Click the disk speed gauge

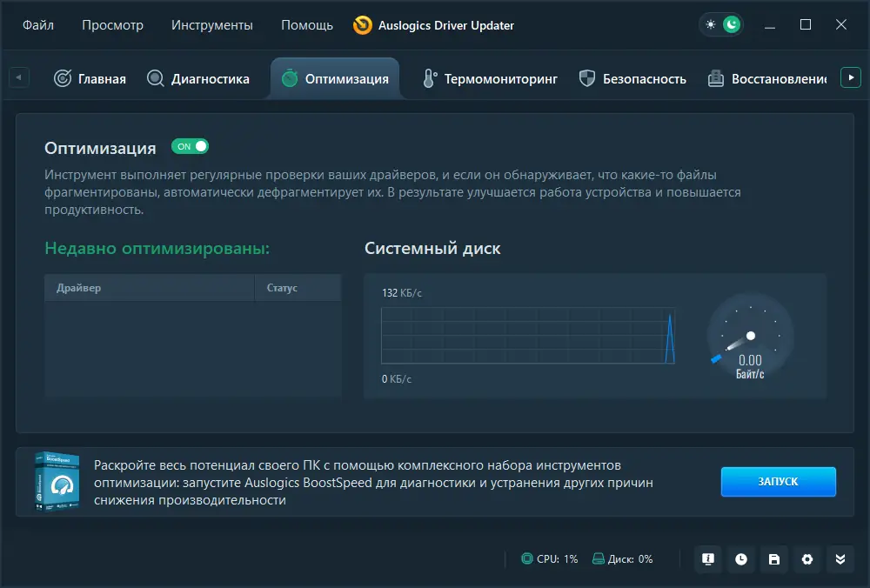coord(749,337)
